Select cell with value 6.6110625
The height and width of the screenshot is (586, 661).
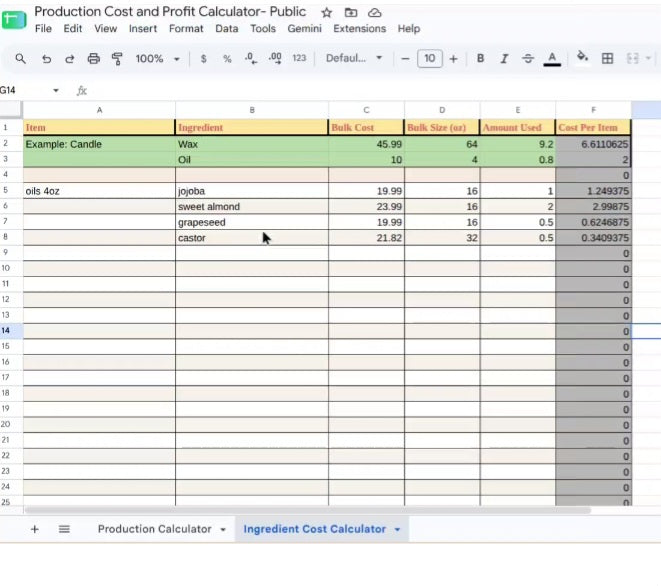point(593,144)
